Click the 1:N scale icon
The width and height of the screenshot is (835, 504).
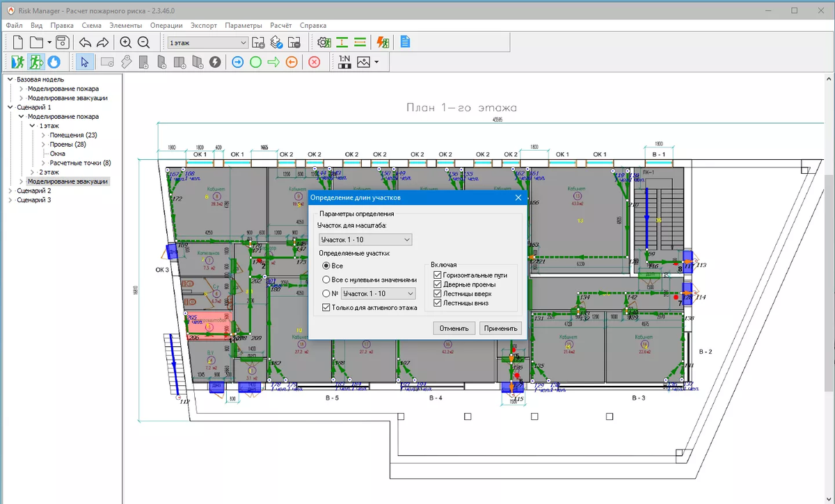click(344, 62)
